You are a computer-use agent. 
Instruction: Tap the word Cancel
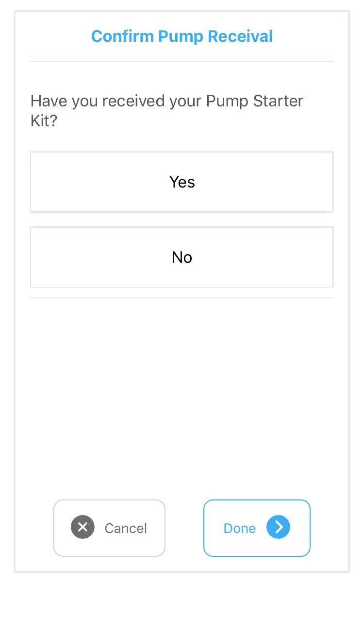point(126,528)
